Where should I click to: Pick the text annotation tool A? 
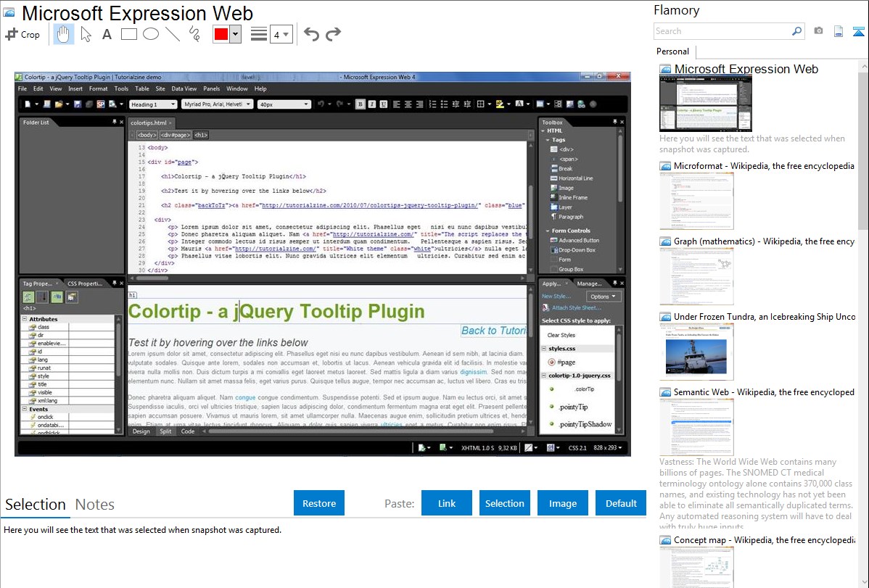click(x=107, y=34)
